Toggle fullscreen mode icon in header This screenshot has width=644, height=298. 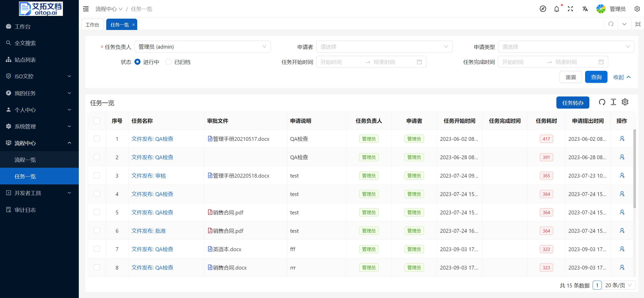click(x=570, y=9)
